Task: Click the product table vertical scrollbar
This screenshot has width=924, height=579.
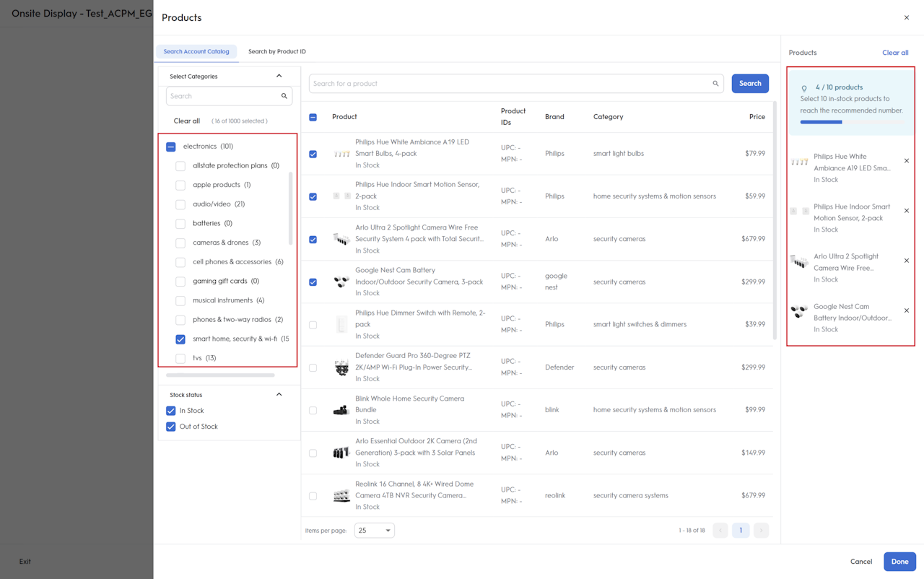Action: pos(776,221)
